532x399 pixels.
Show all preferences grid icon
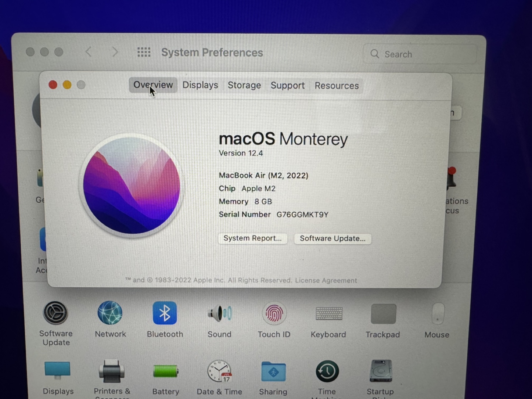point(144,52)
